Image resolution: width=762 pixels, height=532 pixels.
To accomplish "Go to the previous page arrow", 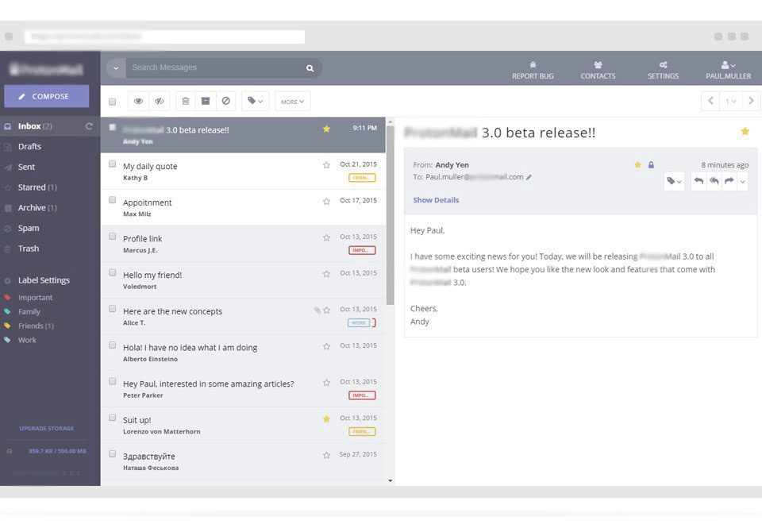I will click(x=710, y=101).
